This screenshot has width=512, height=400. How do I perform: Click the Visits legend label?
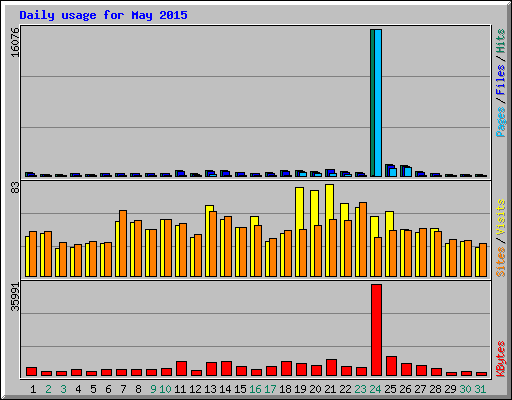point(500,217)
